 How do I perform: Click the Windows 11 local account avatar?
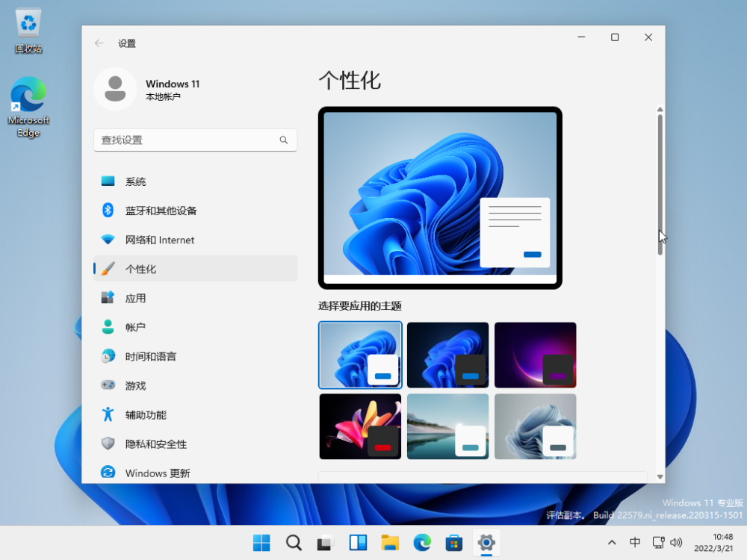[x=115, y=89]
